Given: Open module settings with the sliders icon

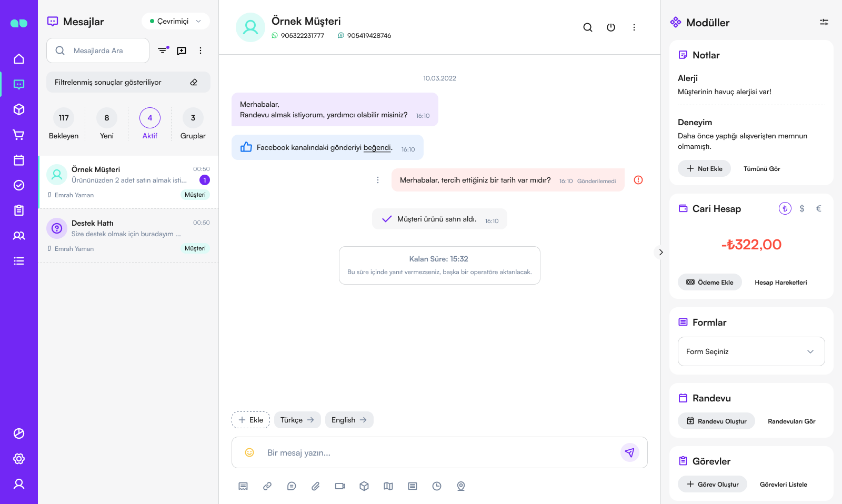Looking at the screenshot, I should [x=824, y=22].
